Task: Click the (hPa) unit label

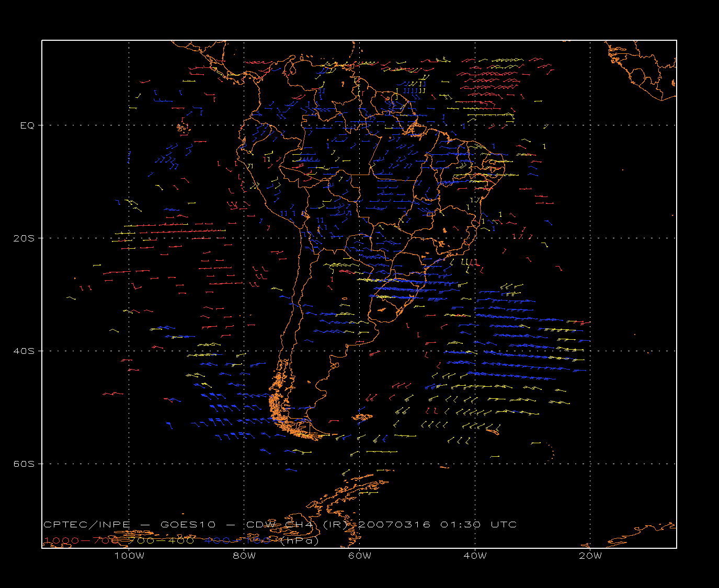Action: pyautogui.click(x=300, y=540)
